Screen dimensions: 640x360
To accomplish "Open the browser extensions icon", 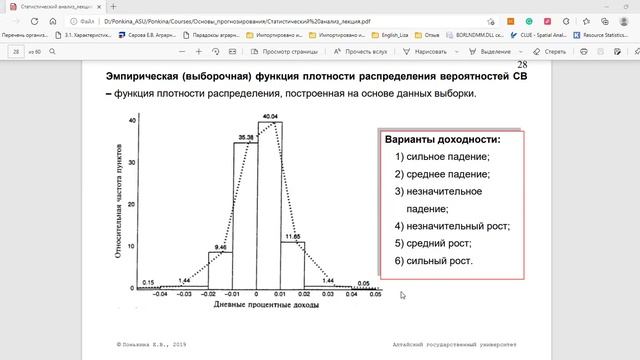I will tap(566, 21).
